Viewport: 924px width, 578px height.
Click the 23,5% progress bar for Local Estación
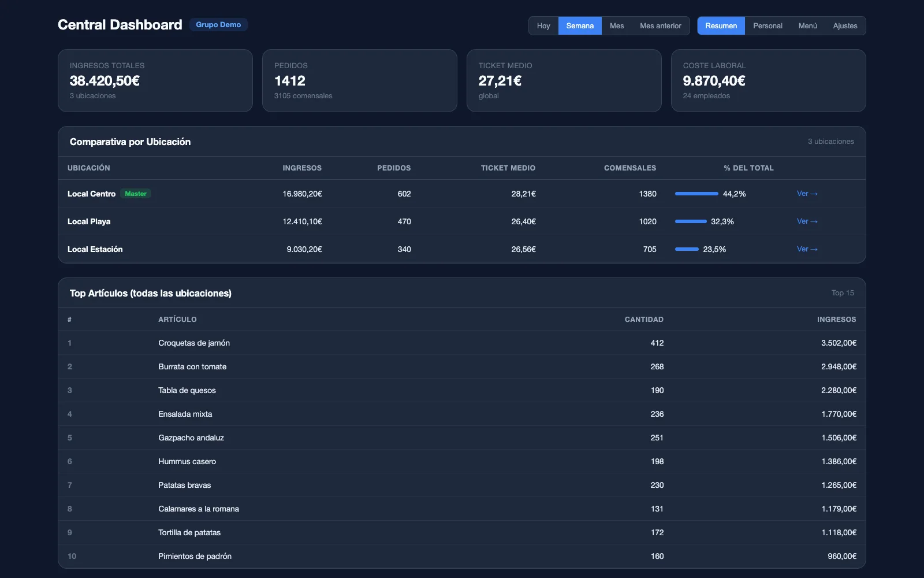point(687,249)
